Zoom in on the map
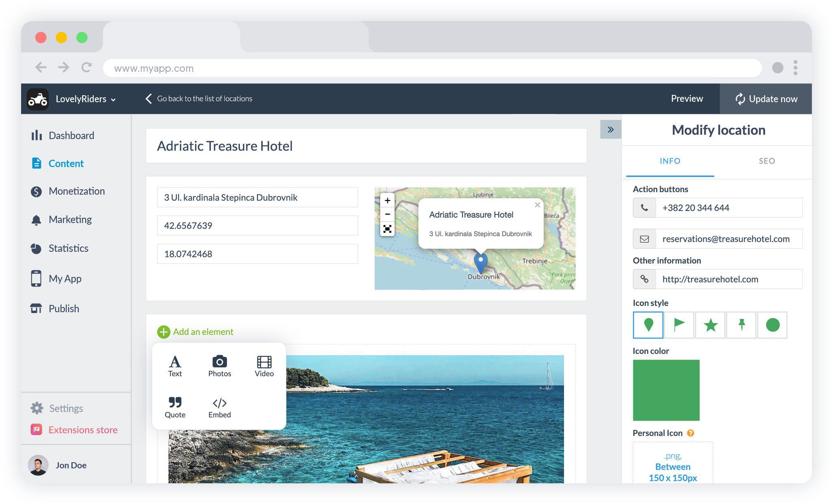Viewport: 833px width, 504px height. click(387, 200)
